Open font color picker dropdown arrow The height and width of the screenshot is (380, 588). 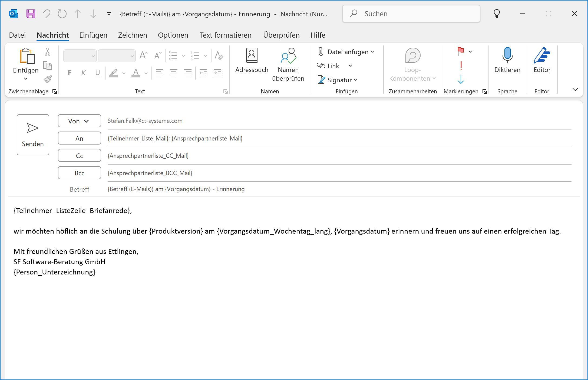[x=146, y=73]
